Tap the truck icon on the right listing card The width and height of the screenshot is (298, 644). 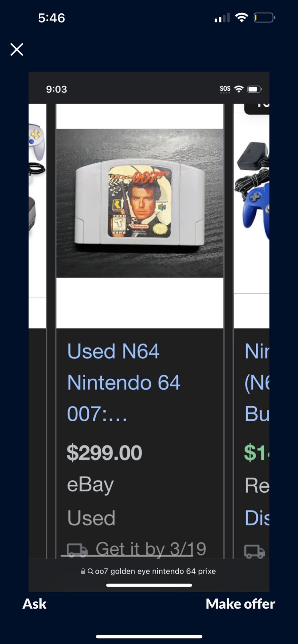coord(254,551)
